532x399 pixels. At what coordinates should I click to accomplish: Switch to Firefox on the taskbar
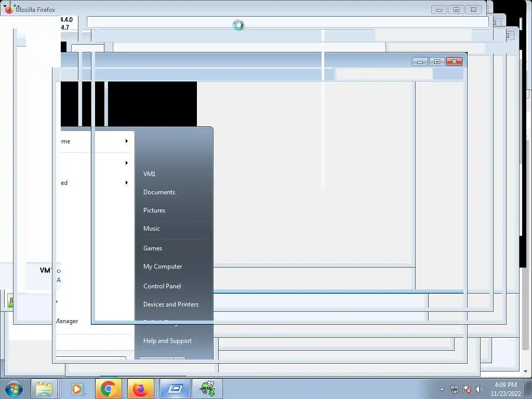(x=140, y=389)
